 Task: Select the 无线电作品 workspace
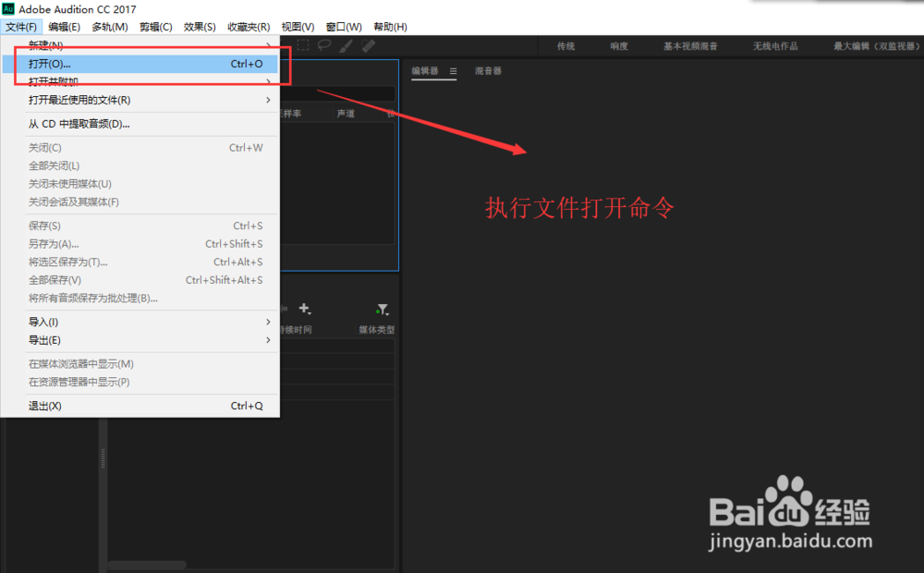click(775, 46)
